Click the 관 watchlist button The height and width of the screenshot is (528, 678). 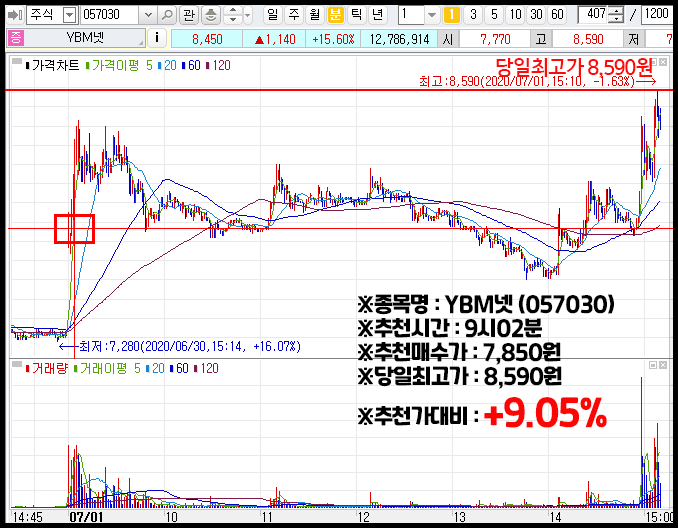[189, 16]
